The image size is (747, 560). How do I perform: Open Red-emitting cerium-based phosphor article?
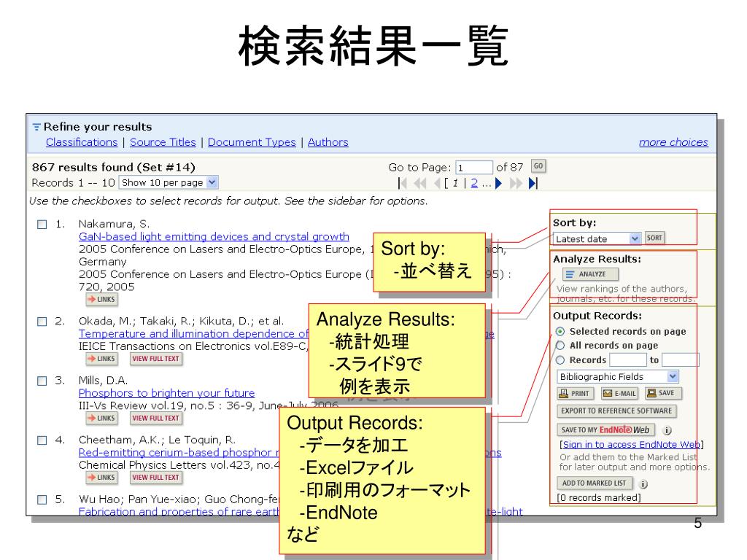click(179, 452)
